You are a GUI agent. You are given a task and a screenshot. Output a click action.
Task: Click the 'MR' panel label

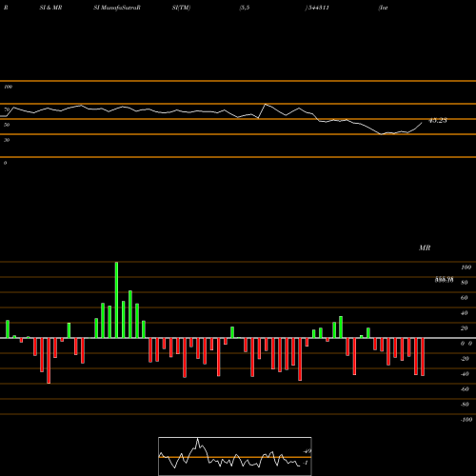point(425,248)
